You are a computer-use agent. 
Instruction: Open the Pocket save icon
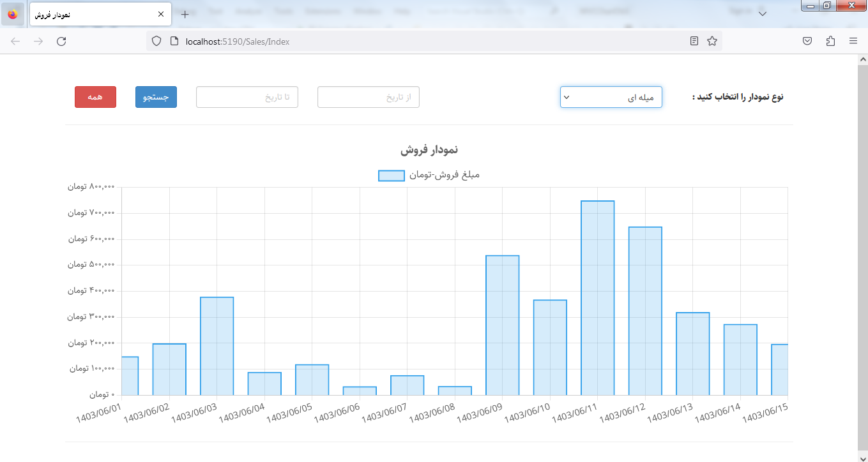[x=807, y=41]
